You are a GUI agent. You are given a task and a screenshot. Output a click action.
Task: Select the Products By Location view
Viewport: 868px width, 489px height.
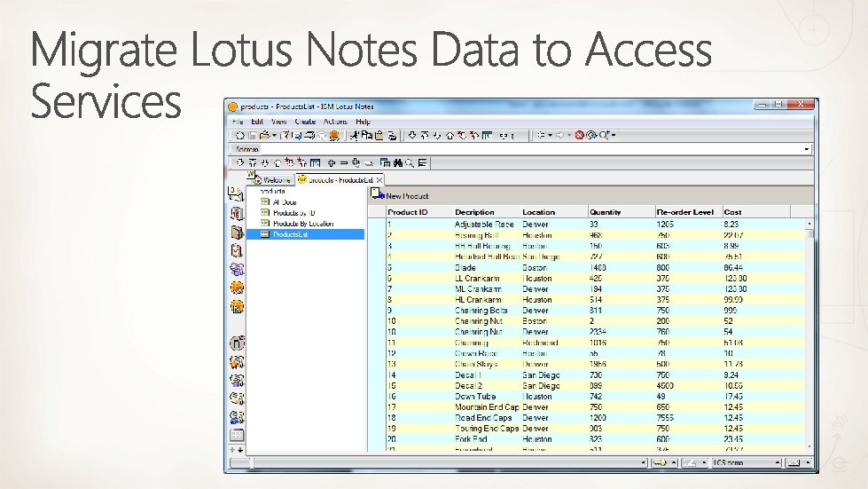[x=303, y=223]
